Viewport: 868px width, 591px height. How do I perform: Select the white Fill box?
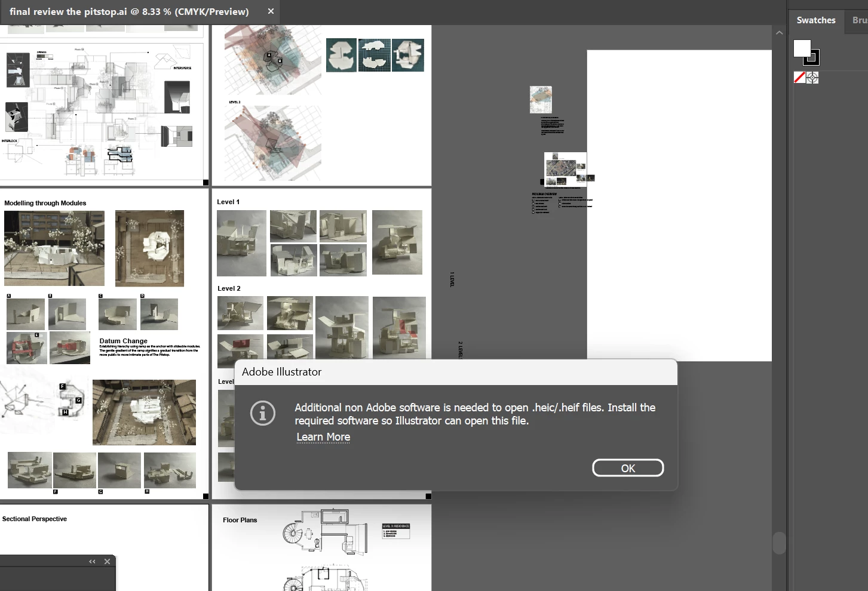[x=802, y=48]
